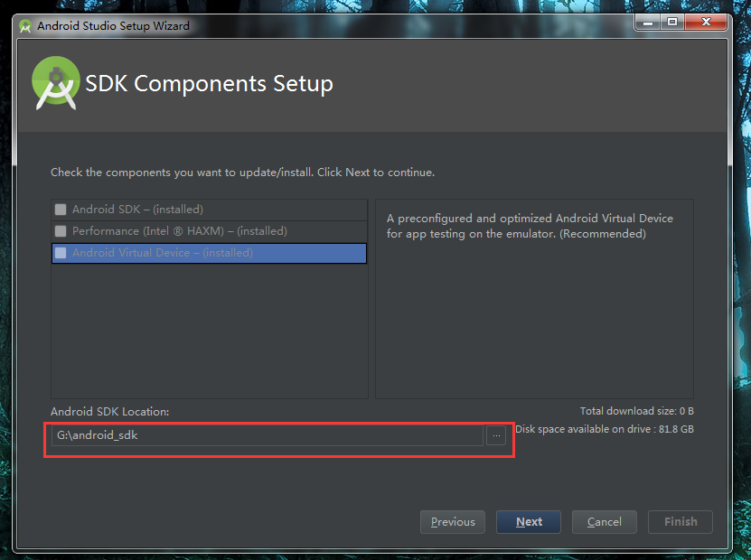Select the Android Virtual Device list row
The width and height of the screenshot is (751, 560).
(210, 253)
